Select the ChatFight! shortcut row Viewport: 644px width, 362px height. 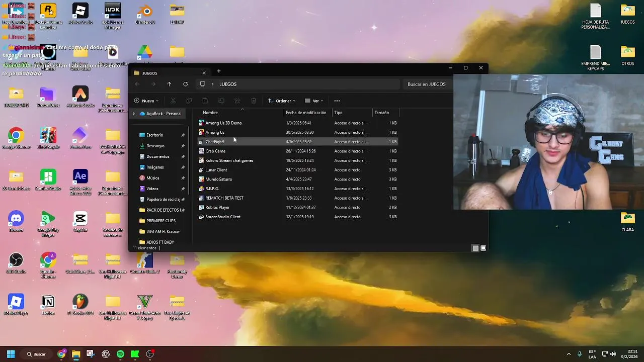click(x=298, y=142)
